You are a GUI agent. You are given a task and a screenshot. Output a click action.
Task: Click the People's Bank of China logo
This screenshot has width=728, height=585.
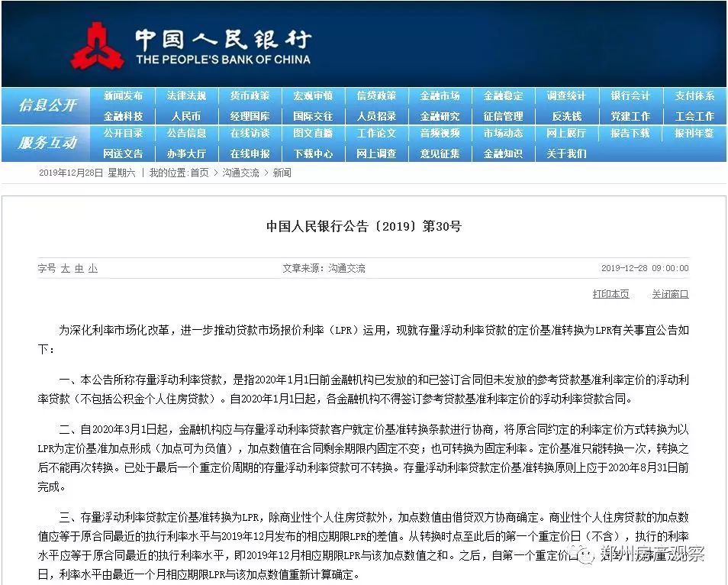click(103, 44)
